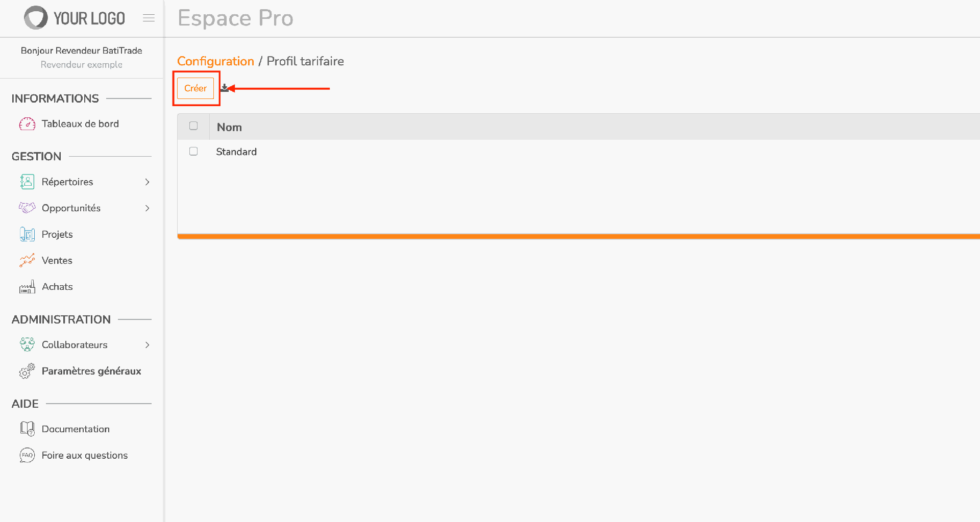The height and width of the screenshot is (522, 980).
Task: Click the YOUR LOGO image
Action: [x=75, y=18]
